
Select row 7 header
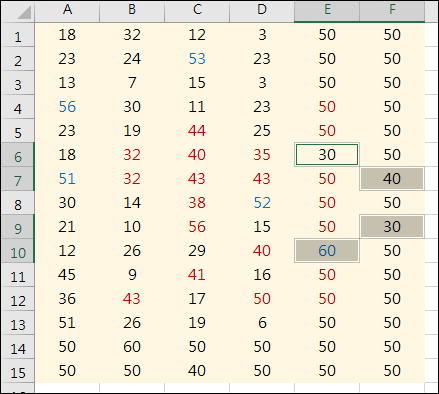pyautogui.click(x=18, y=179)
